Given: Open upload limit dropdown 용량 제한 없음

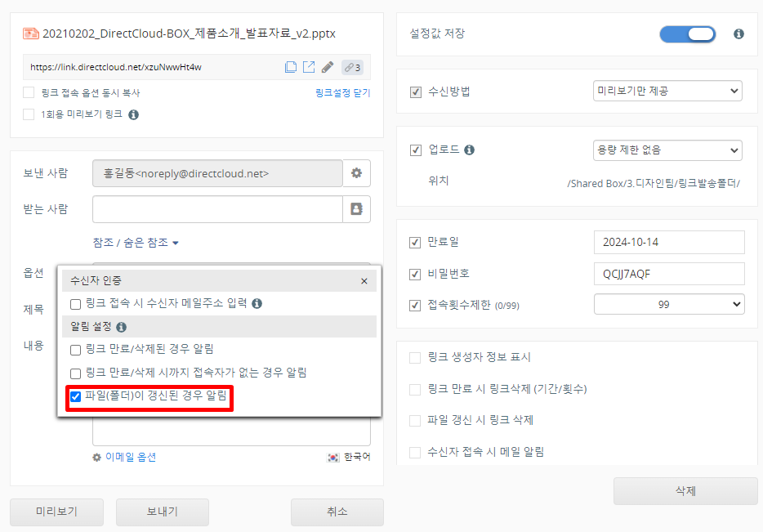Looking at the screenshot, I should (x=667, y=150).
